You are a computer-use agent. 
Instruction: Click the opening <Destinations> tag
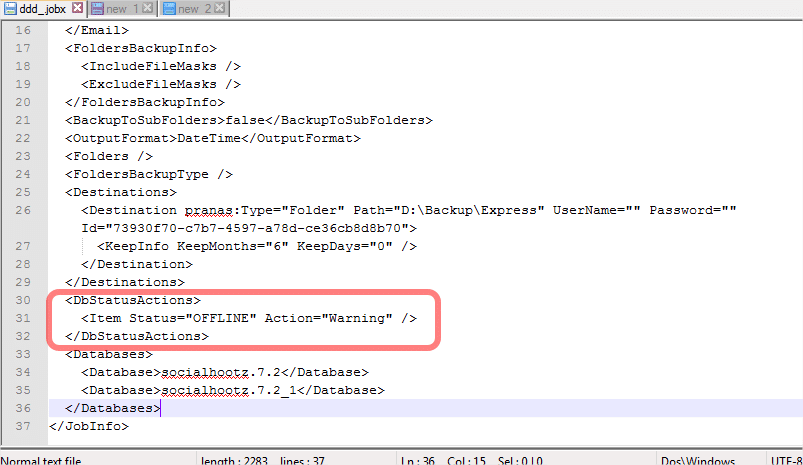(121, 192)
